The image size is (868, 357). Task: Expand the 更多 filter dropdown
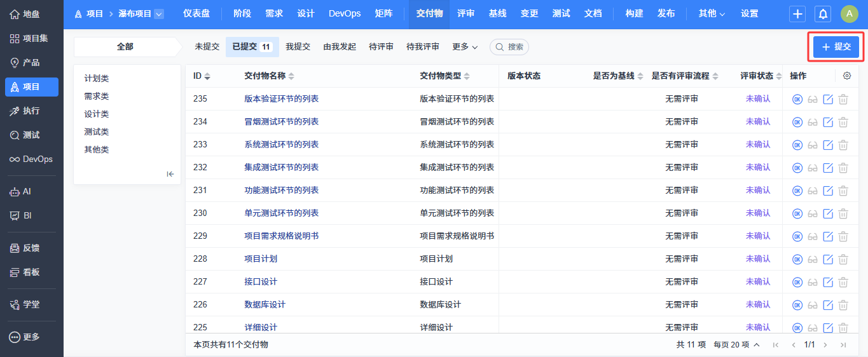465,47
